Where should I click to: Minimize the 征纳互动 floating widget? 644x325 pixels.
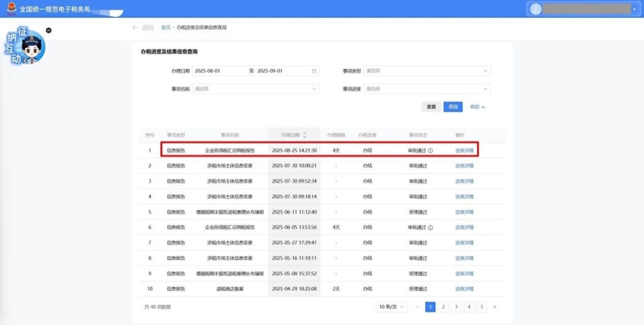coord(49,30)
